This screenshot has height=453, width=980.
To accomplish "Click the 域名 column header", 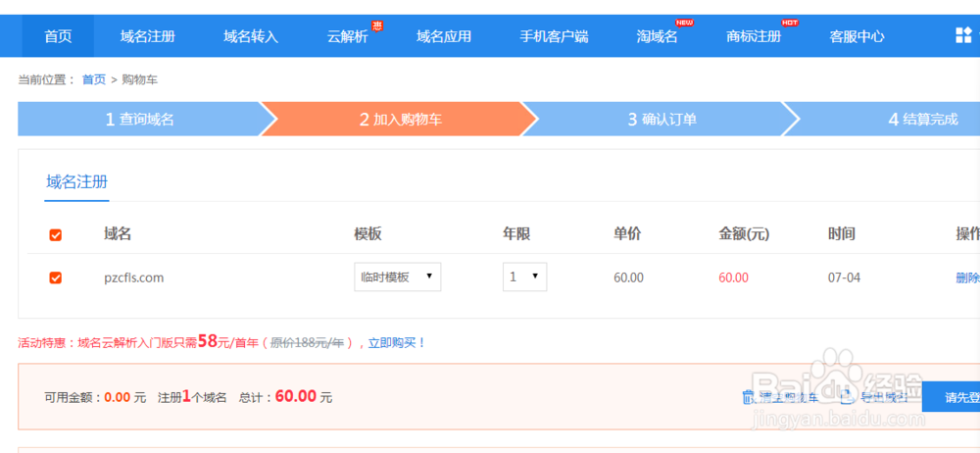I will (118, 234).
